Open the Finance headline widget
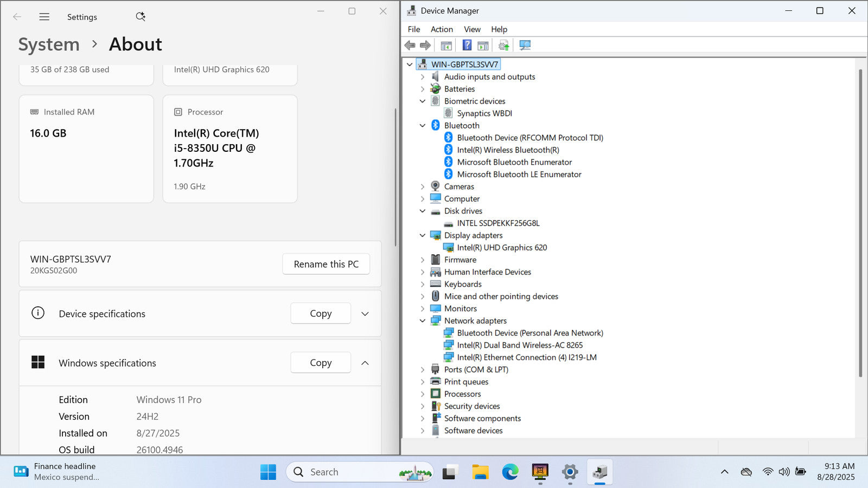The image size is (868, 488). [56, 472]
